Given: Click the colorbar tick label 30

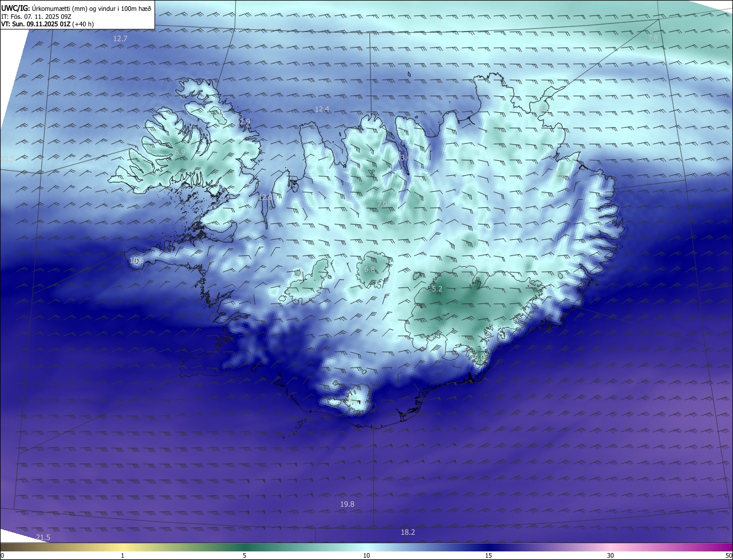Looking at the screenshot, I should point(610,555).
